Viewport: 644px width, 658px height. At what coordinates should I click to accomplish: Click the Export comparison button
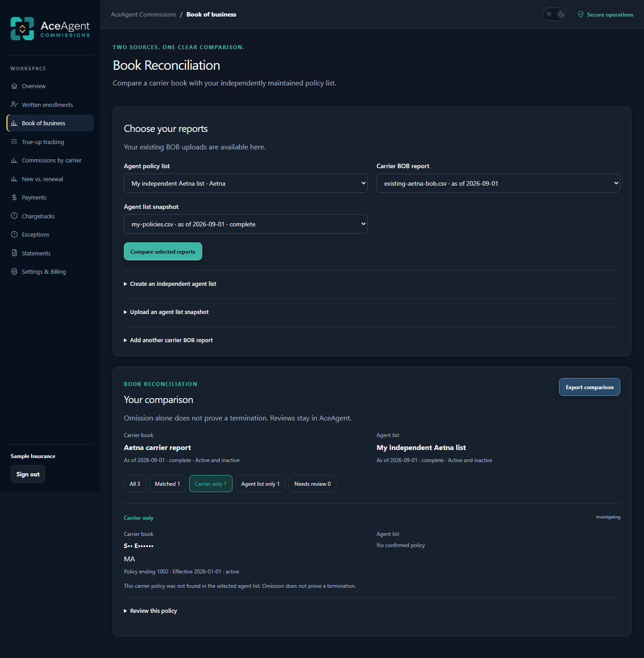click(589, 387)
